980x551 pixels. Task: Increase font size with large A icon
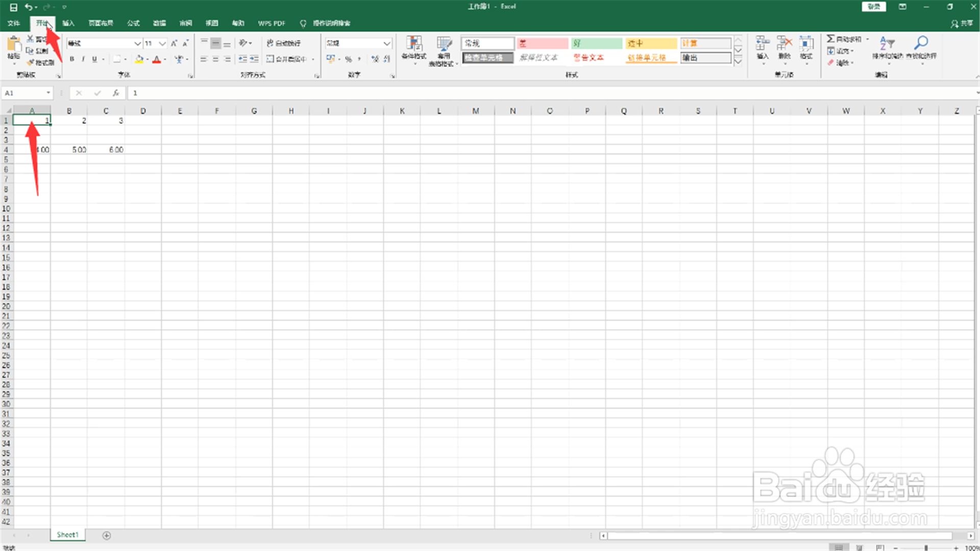click(x=174, y=43)
